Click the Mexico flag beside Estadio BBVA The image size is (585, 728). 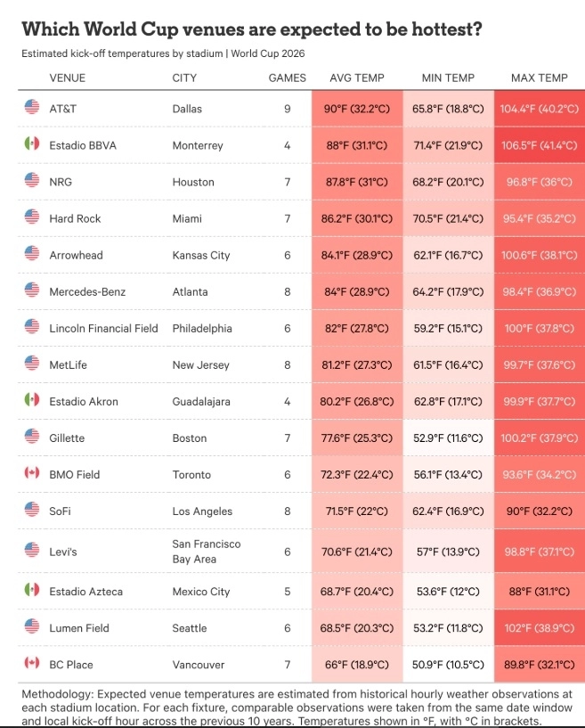coord(31,144)
